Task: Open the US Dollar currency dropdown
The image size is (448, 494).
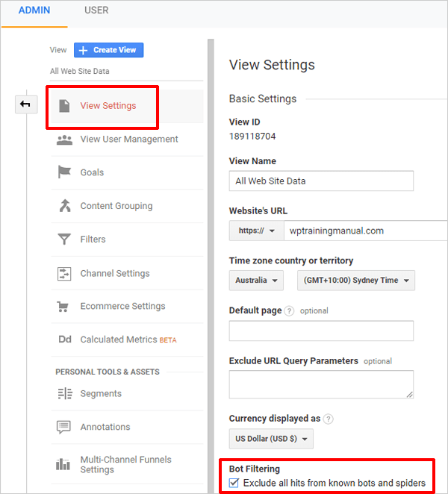Action: pos(271,439)
